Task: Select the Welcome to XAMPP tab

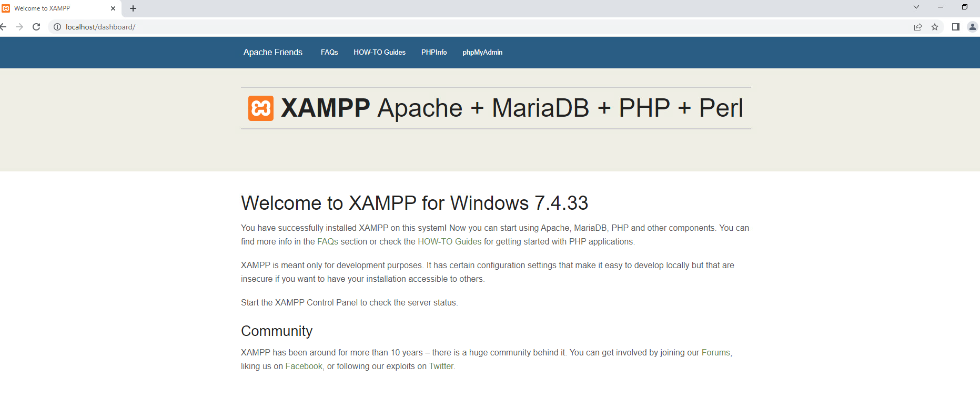Action: [x=60, y=8]
